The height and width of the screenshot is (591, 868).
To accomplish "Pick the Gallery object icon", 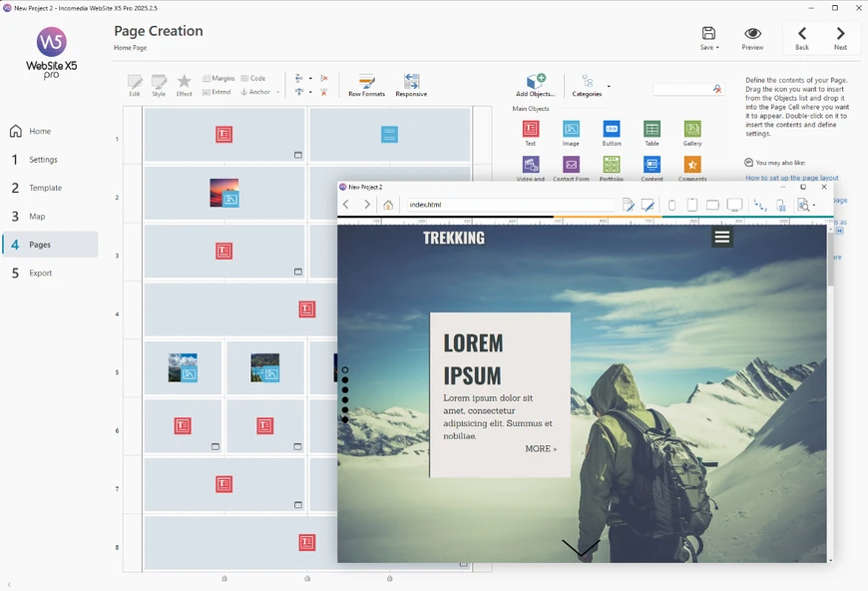I will [692, 129].
